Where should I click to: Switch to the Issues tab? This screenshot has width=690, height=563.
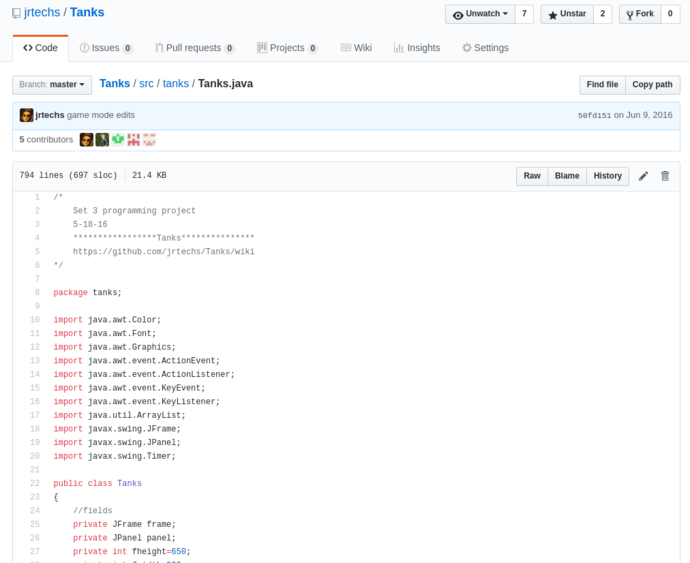(x=105, y=48)
